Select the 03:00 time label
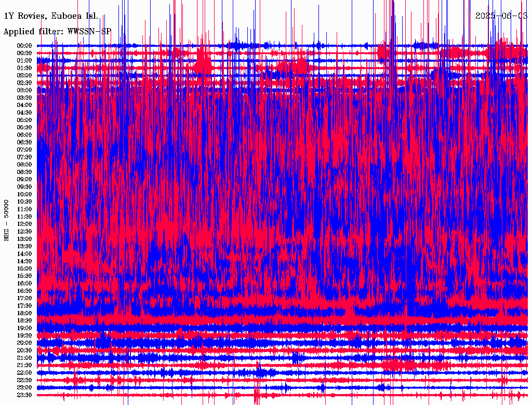 coord(24,90)
